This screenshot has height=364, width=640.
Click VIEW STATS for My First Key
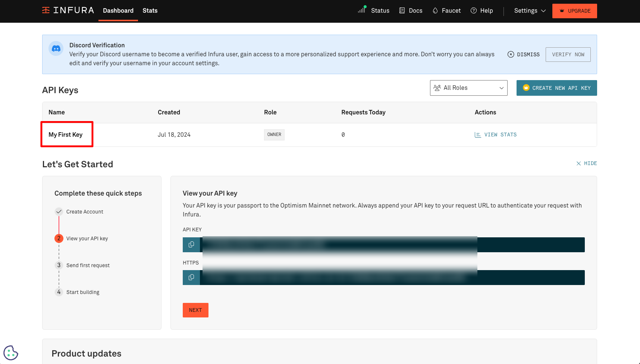pos(496,134)
